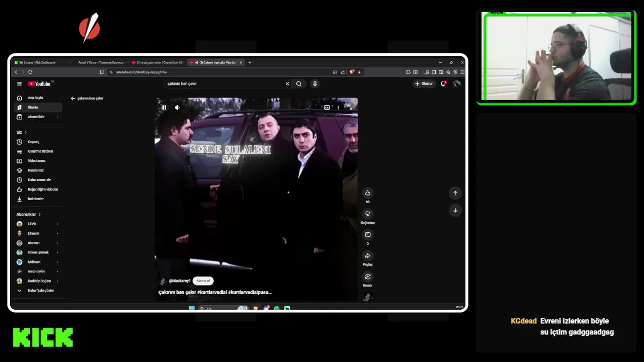Open the comments on the Short
This screenshot has width=644, height=362.
click(x=367, y=235)
